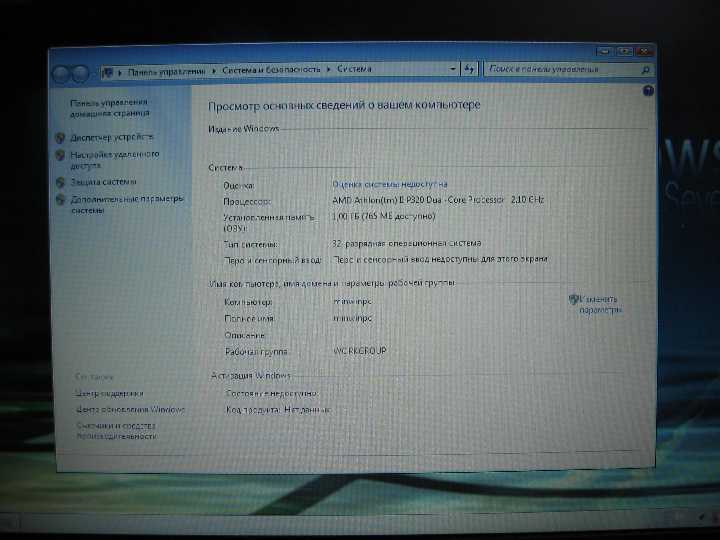
Task: Expand the arrow after Панель управления breadcrumb
Action: coord(214,71)
